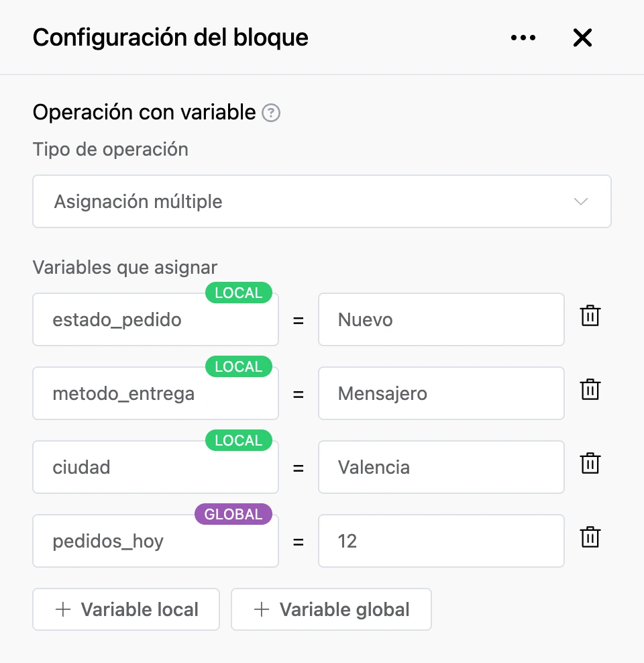Viewport: 644px width, 663px height.
Task: Open the Asignación múltiple operation type dropdown
Action: coord(322,201)
